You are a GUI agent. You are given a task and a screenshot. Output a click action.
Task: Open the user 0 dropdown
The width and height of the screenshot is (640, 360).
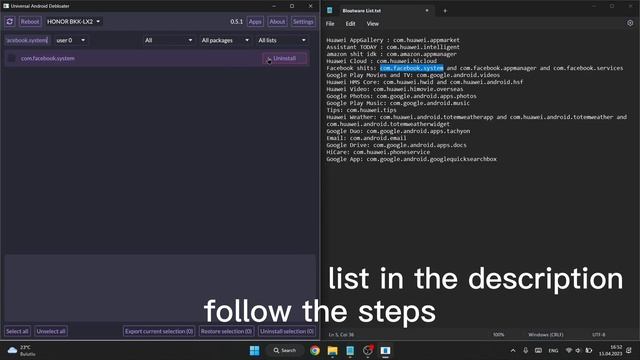(71, 40)
